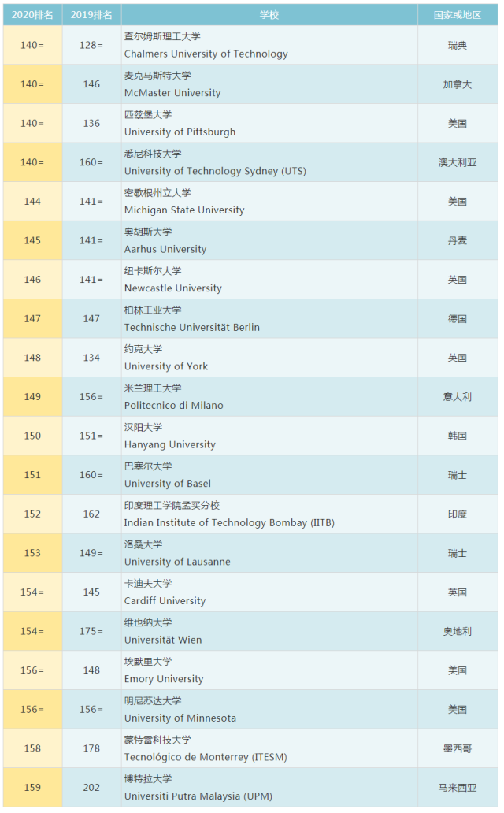The width and height of the screenshot is (504, 813).
Task: Click 印度理工学院孟买分校 Chinese name
Action: coord(172,506)
